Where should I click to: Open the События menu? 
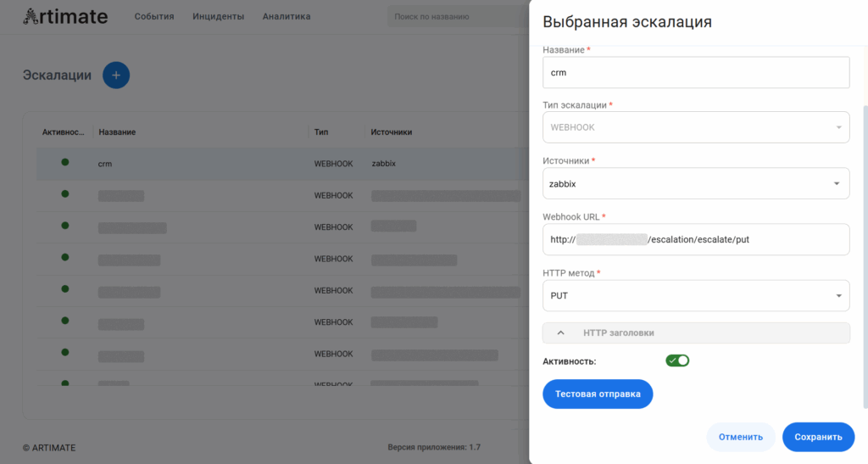[x=154, y=17]
